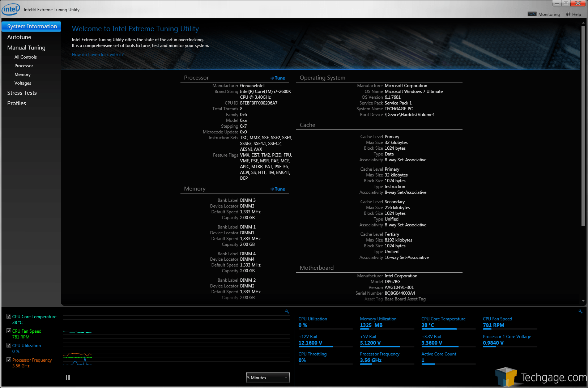Close the Extreme Tuning Utility window
Screen dimensions: 588x388
(x=578, y=4)
